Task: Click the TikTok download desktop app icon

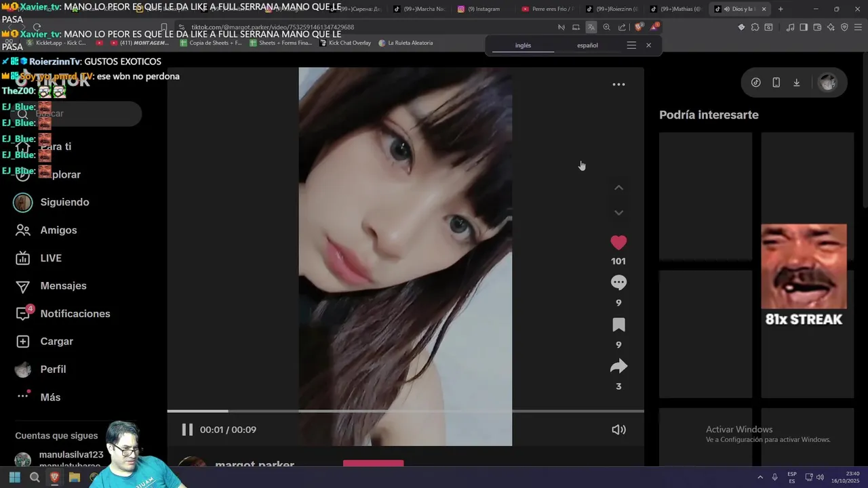Action: [797, 83]
